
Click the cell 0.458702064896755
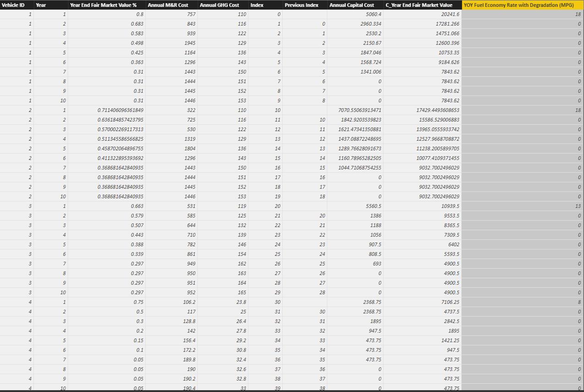click(106, 149)
